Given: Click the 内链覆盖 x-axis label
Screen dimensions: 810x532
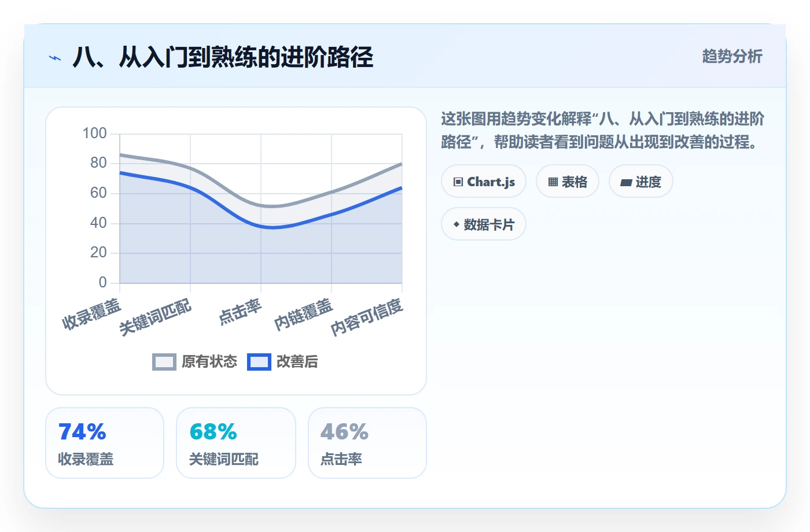Looking at the screenshot, I should click(x=303, y=314).
